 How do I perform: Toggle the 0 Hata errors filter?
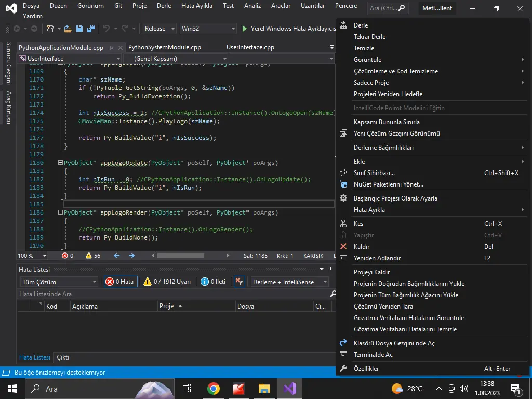pyautogui.click(x=120, y=282)
